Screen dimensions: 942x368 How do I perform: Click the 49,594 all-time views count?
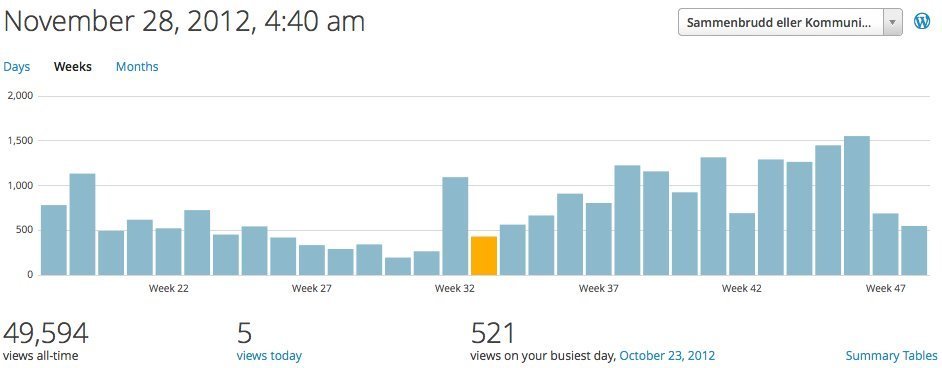[x=46, y=333]
